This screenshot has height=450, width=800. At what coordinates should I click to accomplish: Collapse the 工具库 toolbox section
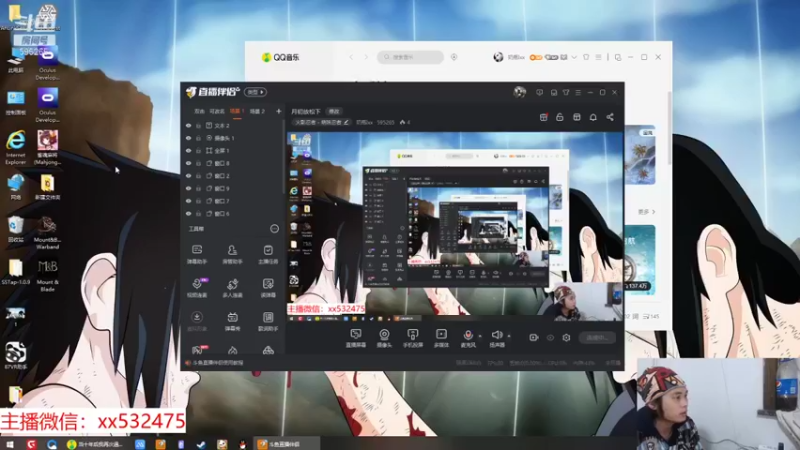click(x=274, y=229)
